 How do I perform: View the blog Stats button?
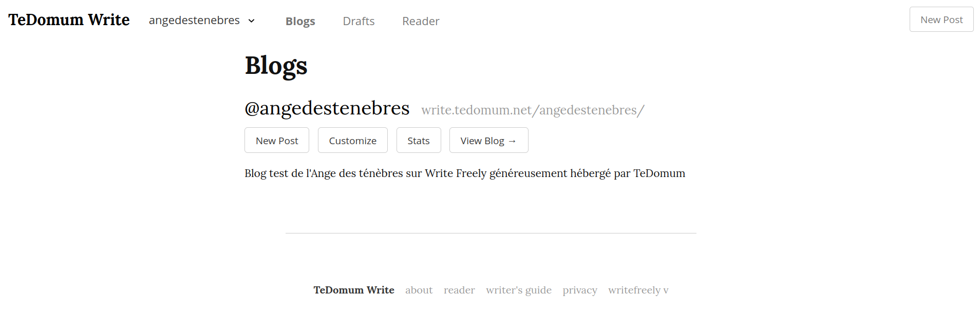(x=419, y=140)
